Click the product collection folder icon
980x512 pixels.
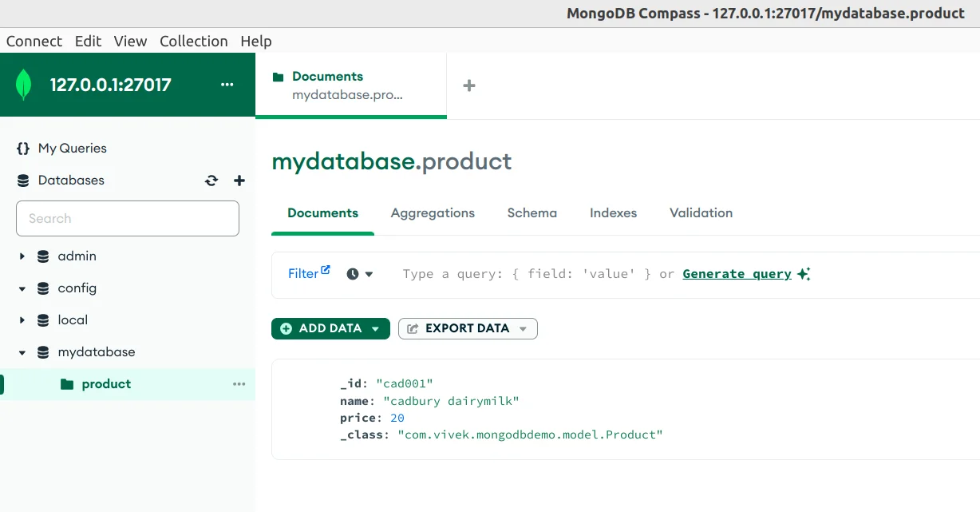[67, 384]
